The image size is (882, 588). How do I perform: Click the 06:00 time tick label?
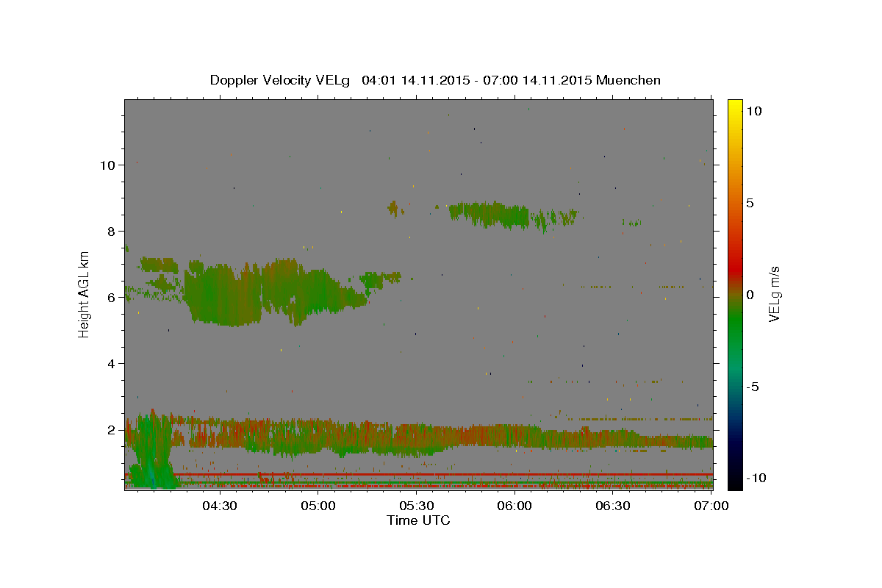514,506
